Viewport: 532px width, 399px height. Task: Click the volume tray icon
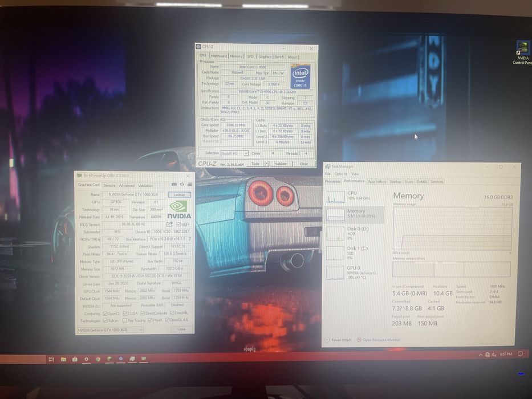tap(494, 355)
